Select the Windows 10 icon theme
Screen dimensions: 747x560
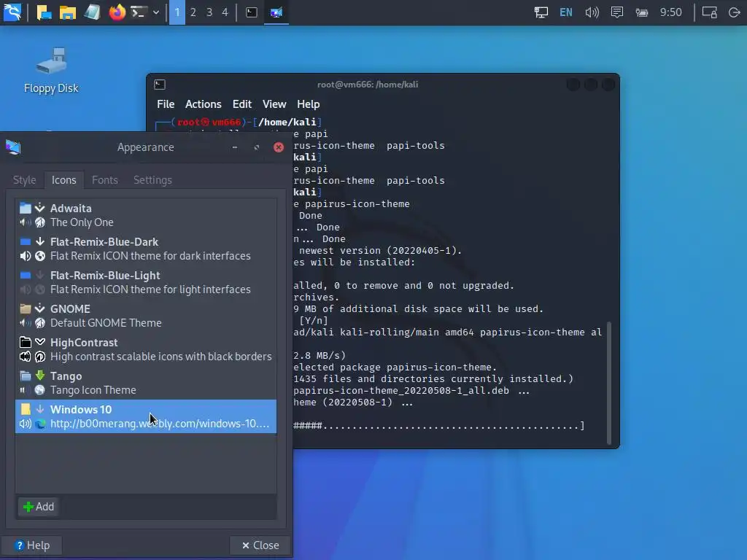tap(146, 416)
